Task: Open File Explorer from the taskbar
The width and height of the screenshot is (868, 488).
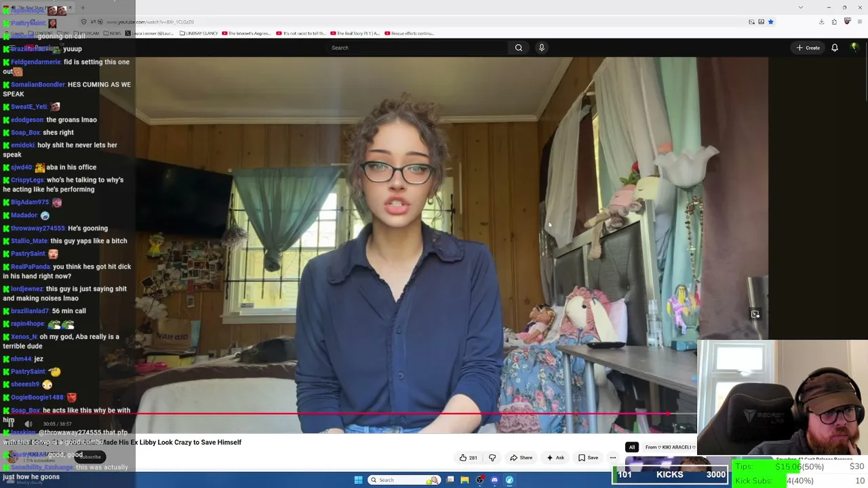Action: (x=465, y=480)
